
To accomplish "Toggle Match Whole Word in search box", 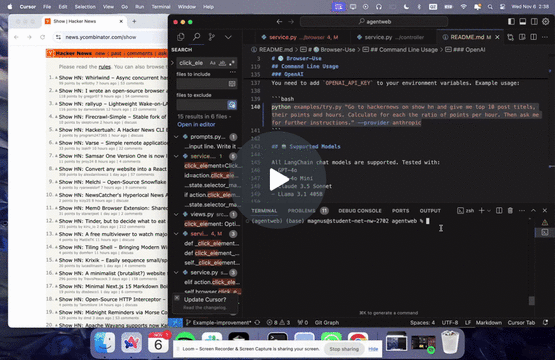I will click(x=222, y=63).
